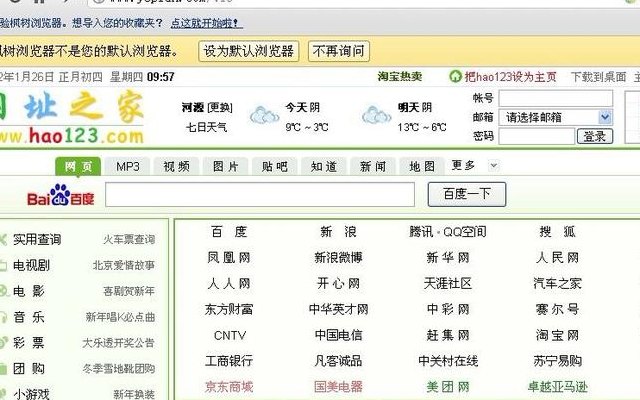Open the 百度 site link
640x400 pixels.
tap(229, 232)
